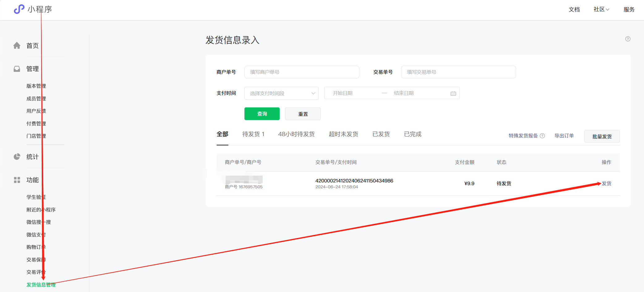
Task: Click the 支付金额 column header
Action: [x=464, y=162]
